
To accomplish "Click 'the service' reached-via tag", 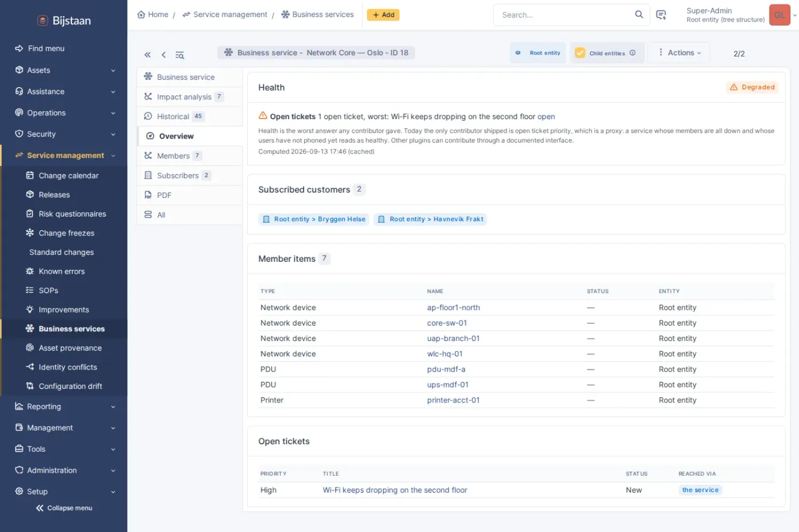I will coord(700,490).
